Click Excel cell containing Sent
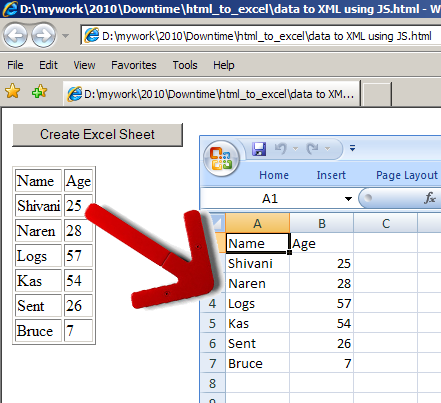 257,343
